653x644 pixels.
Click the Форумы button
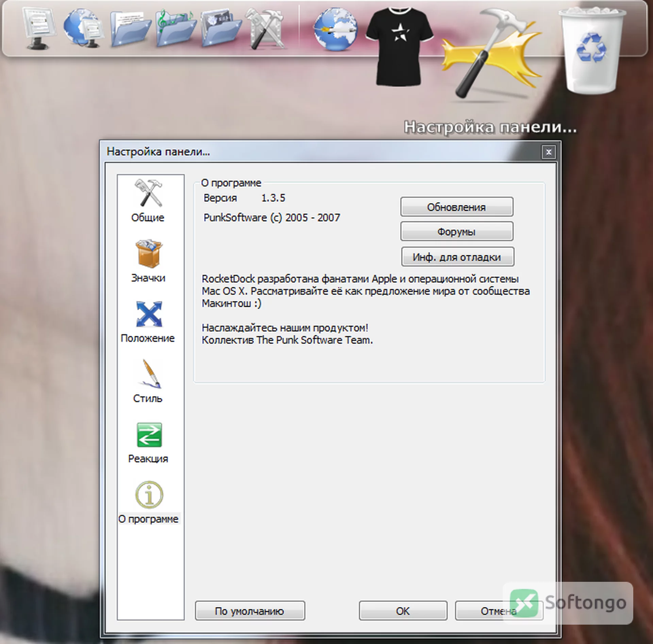point(457,231)
